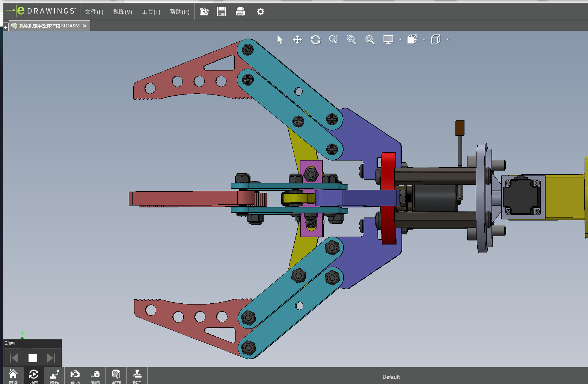Open the 工具(T) menu
This screenshot has height=384, width=588.
[x=151, y=12]
